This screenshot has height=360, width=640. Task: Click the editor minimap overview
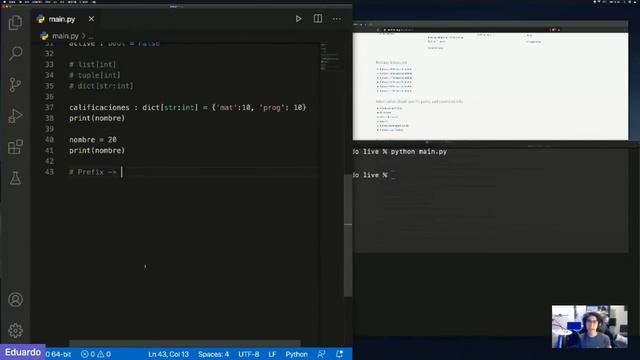(x=330, y=57)
